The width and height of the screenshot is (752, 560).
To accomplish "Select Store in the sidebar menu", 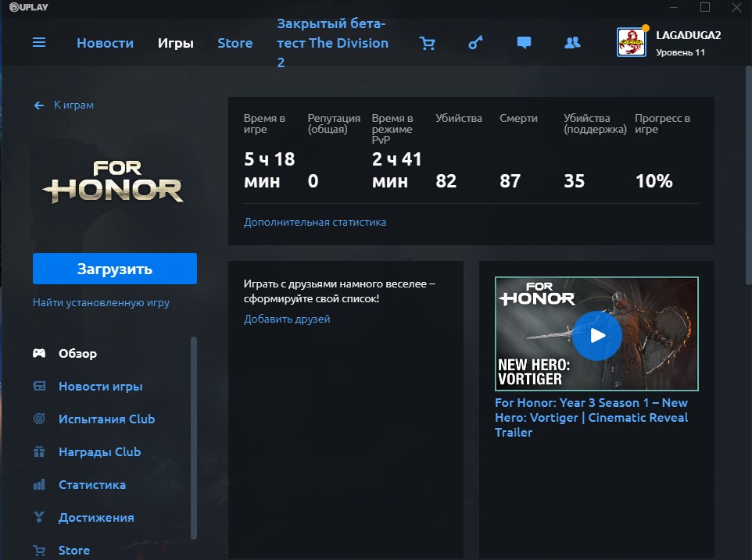I will [74, 551].
